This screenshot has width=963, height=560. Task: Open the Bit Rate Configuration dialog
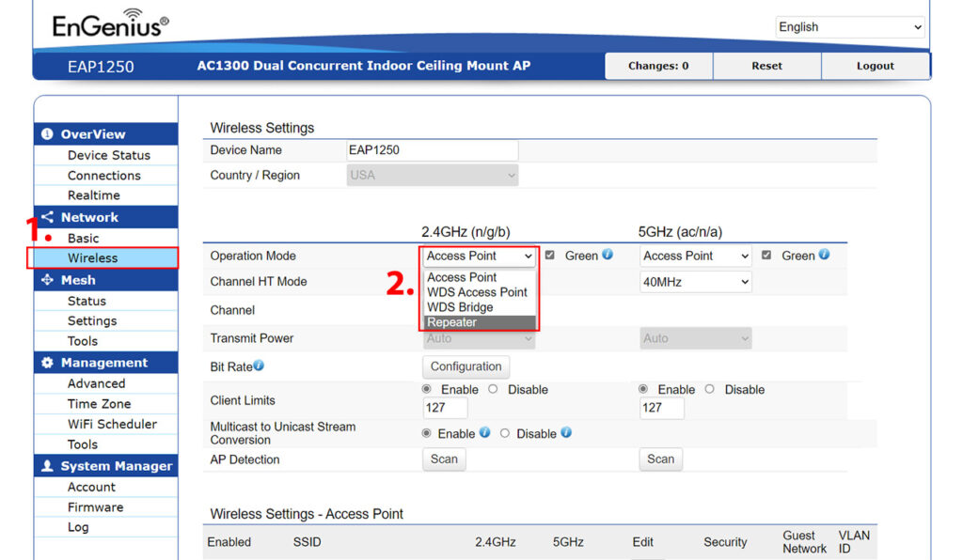(466, 366)
